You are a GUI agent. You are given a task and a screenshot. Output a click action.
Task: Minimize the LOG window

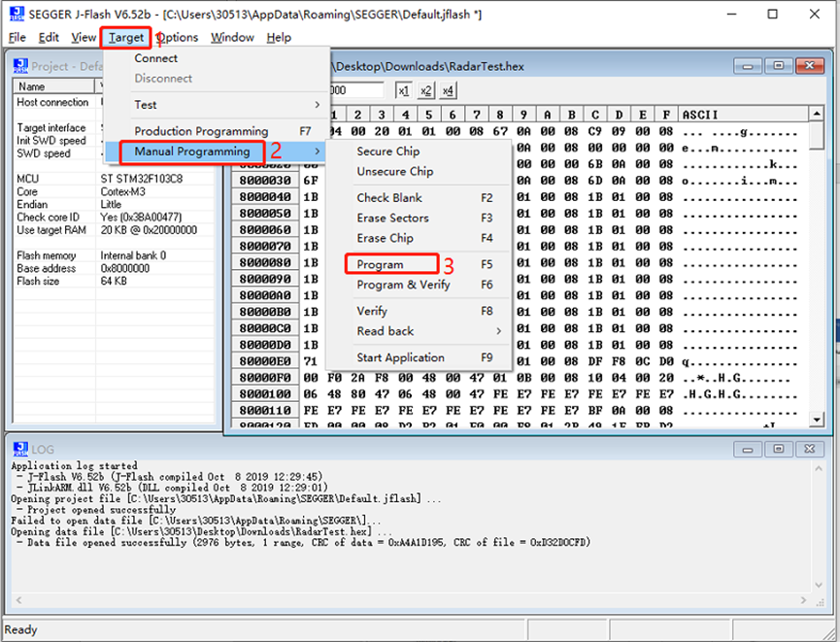748,449
